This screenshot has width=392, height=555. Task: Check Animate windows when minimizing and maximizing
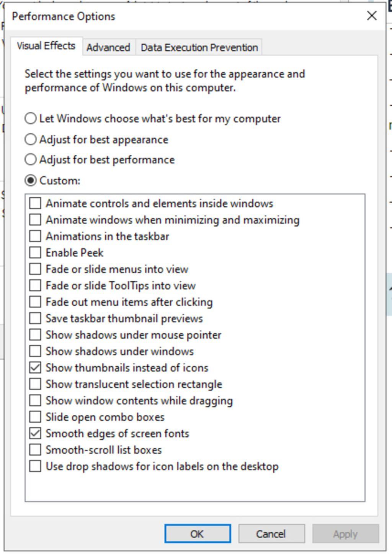pyautogui.click(x=35, y=220)
